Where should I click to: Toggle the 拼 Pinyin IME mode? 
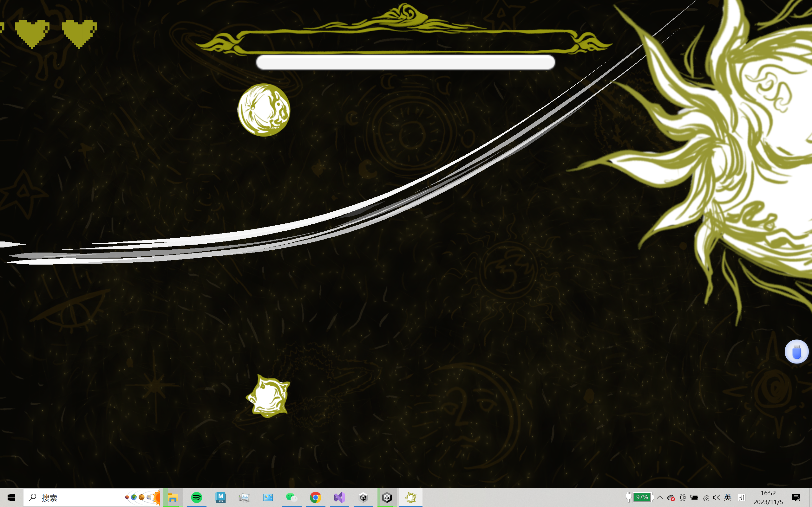click(x=742, y=497)
